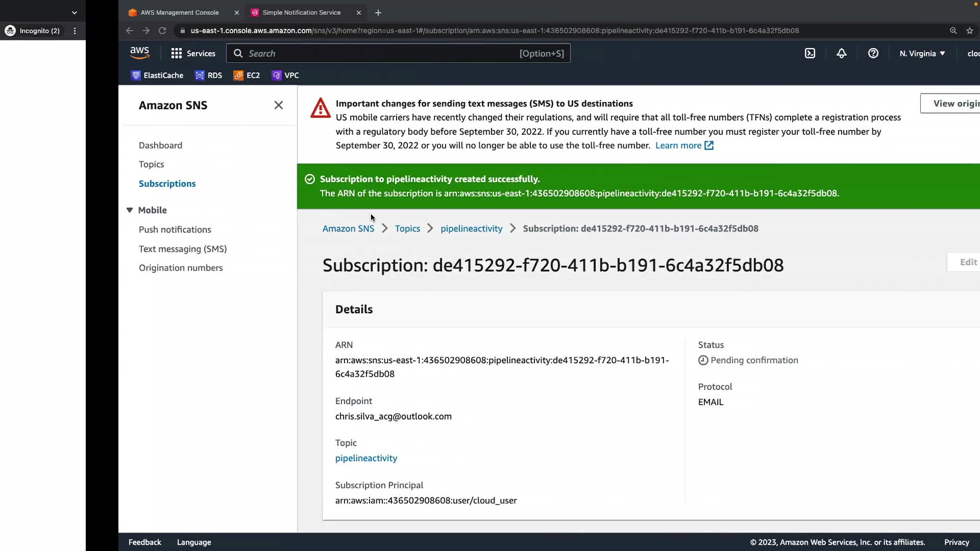Click the Edit subscription button

click(967, 262)
